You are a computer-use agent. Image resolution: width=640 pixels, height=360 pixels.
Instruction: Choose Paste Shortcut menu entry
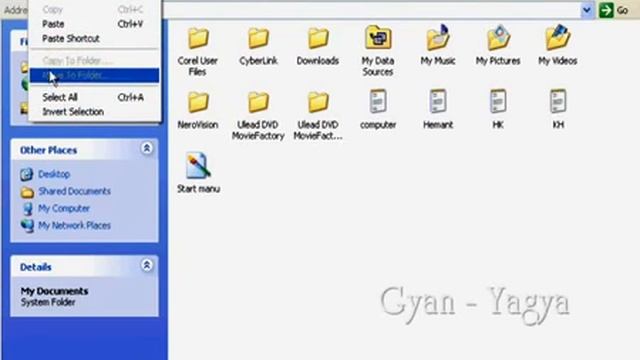pos(94,39)
